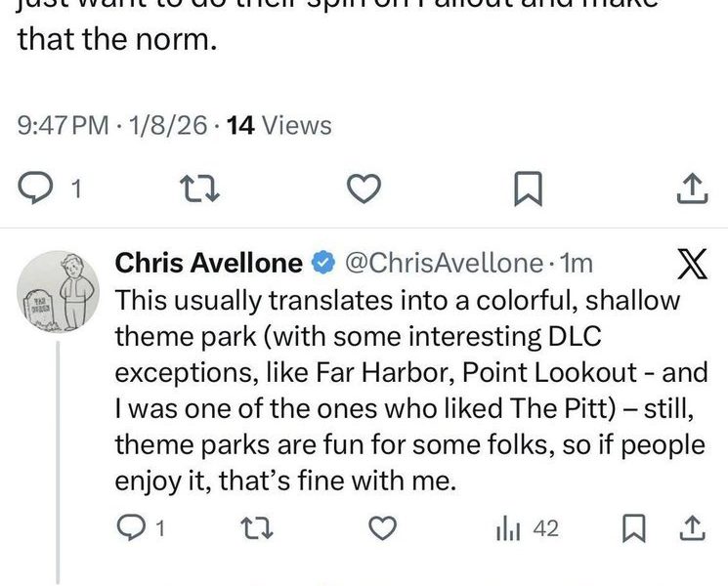Open Chris Avellone display name

209,263
